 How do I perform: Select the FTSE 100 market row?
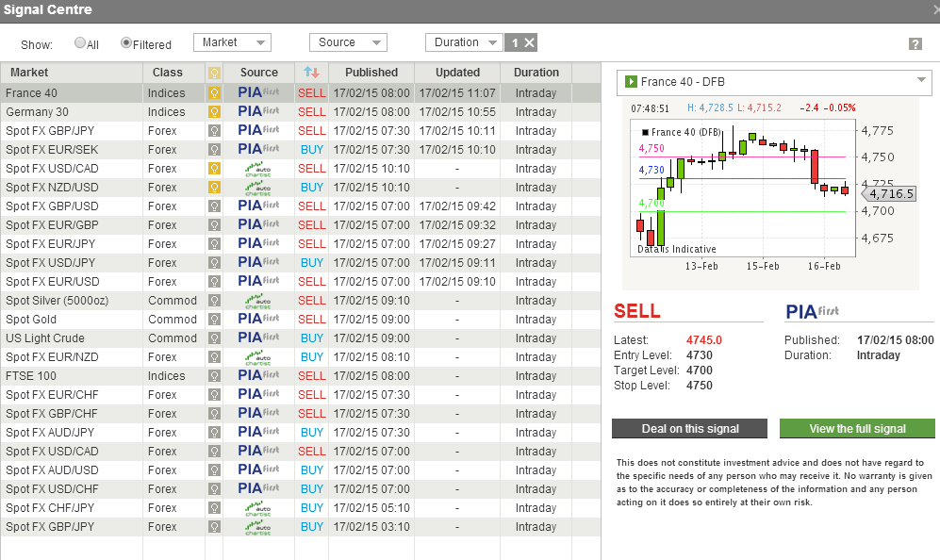click(301, 376)
